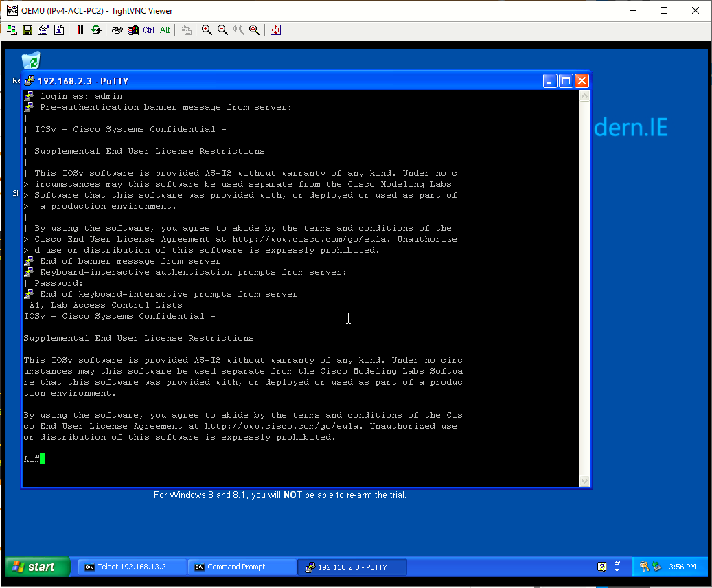Open the connection options icon

43,30
